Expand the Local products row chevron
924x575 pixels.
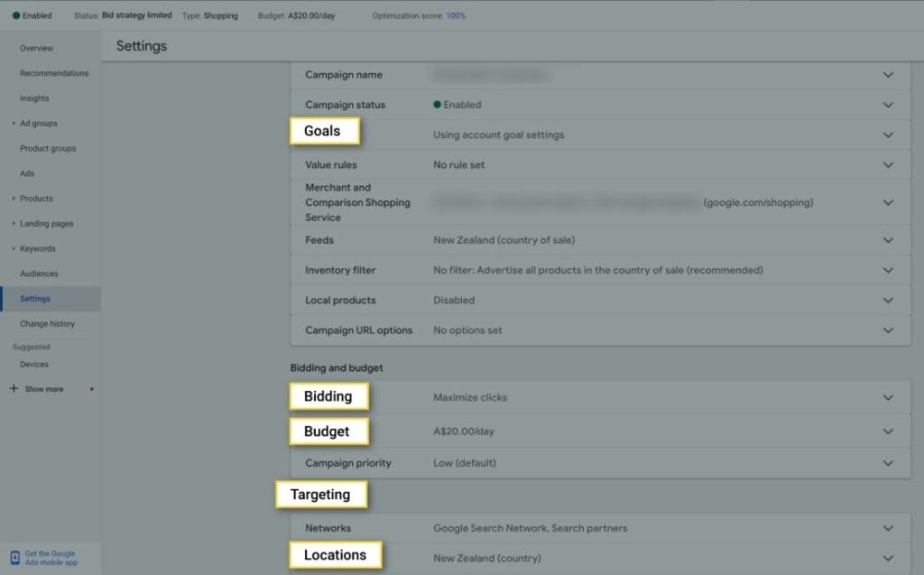coord(888,301)
